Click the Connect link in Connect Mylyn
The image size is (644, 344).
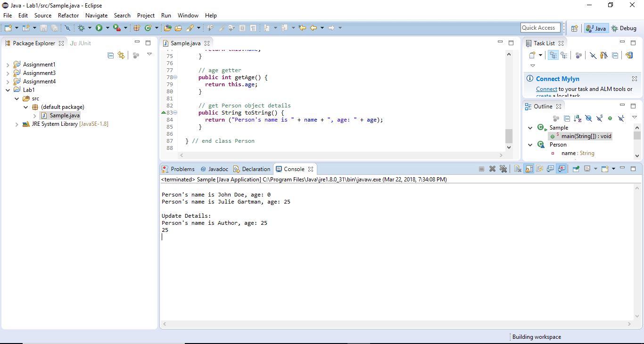tap(546, 89)
